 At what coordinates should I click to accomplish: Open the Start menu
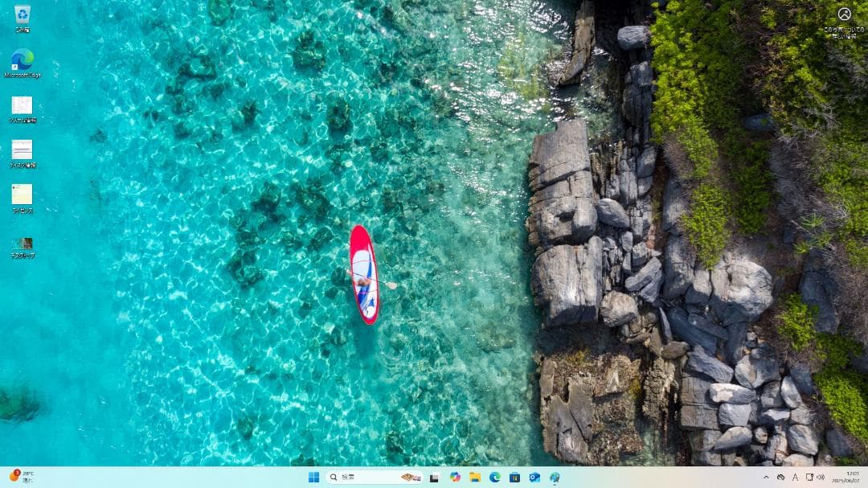pyautogui.click(x=313, y=477)
